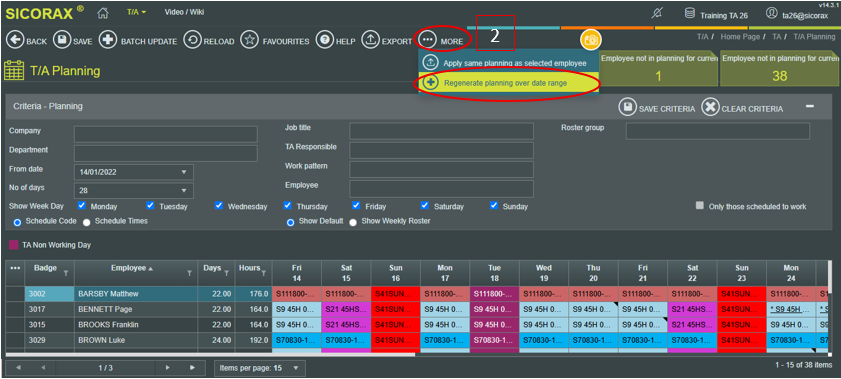841x379 pixels.
Task: Click the Clear Criteria X icon
Action: click(710, 107)
